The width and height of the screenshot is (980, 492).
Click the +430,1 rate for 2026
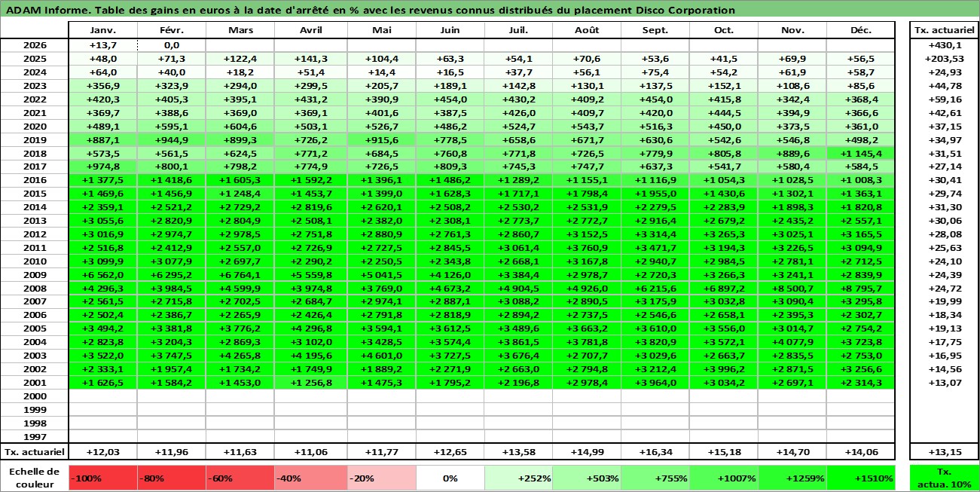(944, 45)
